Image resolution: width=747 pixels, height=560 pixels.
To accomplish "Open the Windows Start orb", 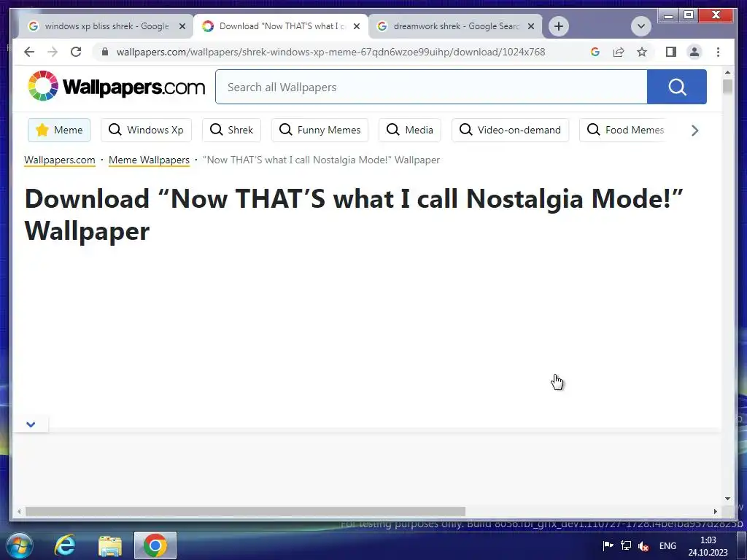I will point(20,545).
